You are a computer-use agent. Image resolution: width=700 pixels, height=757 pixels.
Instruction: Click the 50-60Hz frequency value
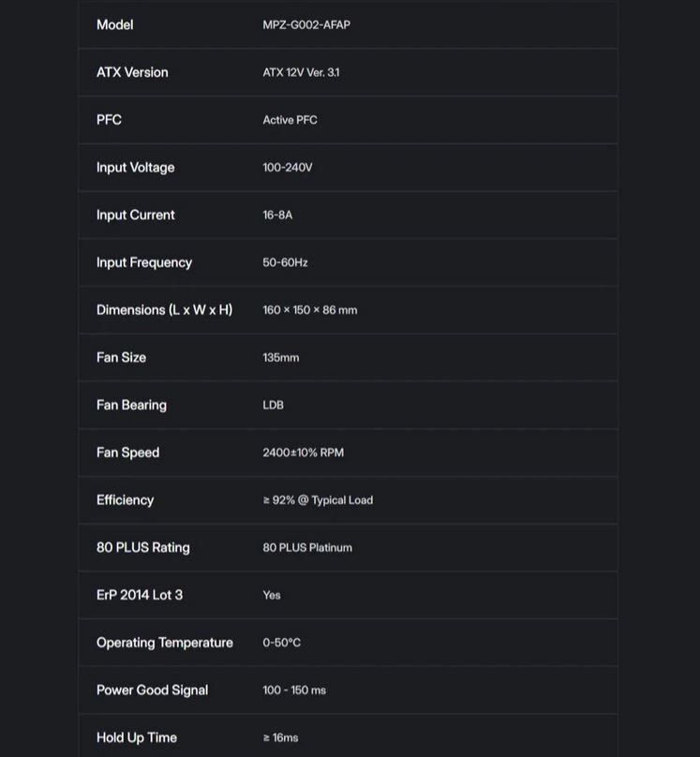285,263
